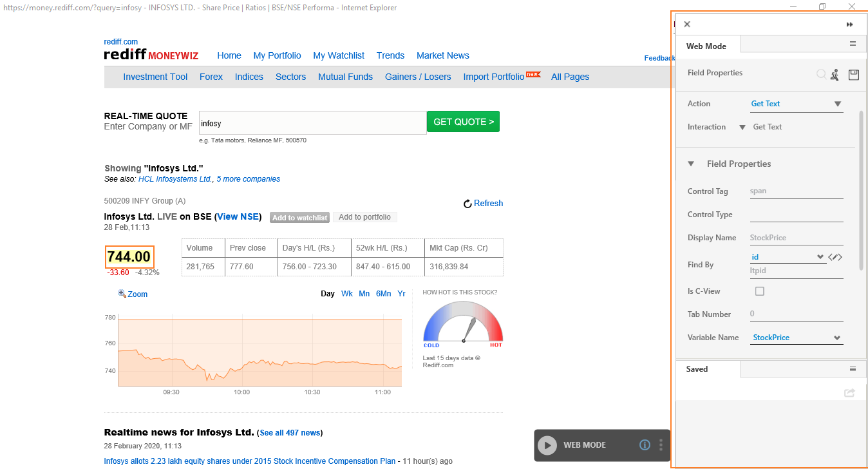Open the See all 497 news link
Image resolution: width=868 pixels, height=469 pixels.
[290, 433]
